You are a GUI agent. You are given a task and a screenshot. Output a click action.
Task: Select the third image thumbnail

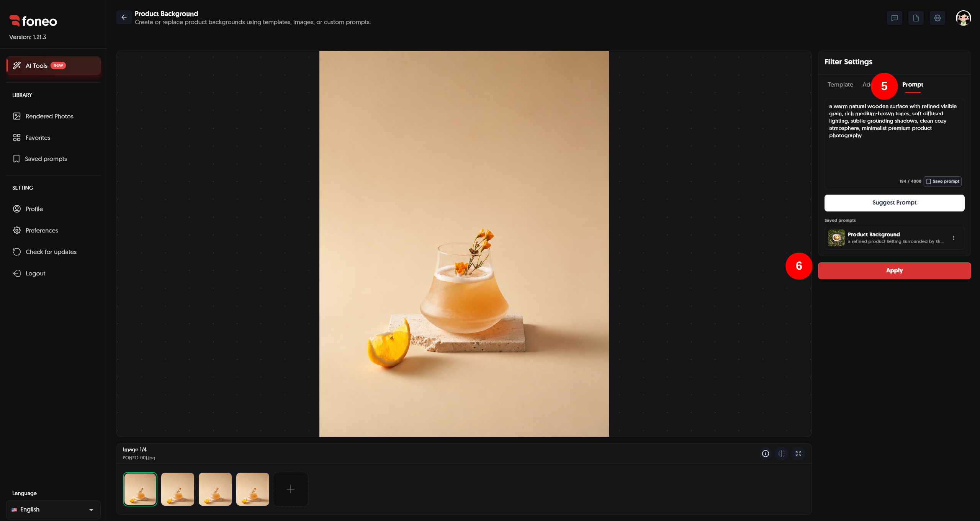coord(215,489)
